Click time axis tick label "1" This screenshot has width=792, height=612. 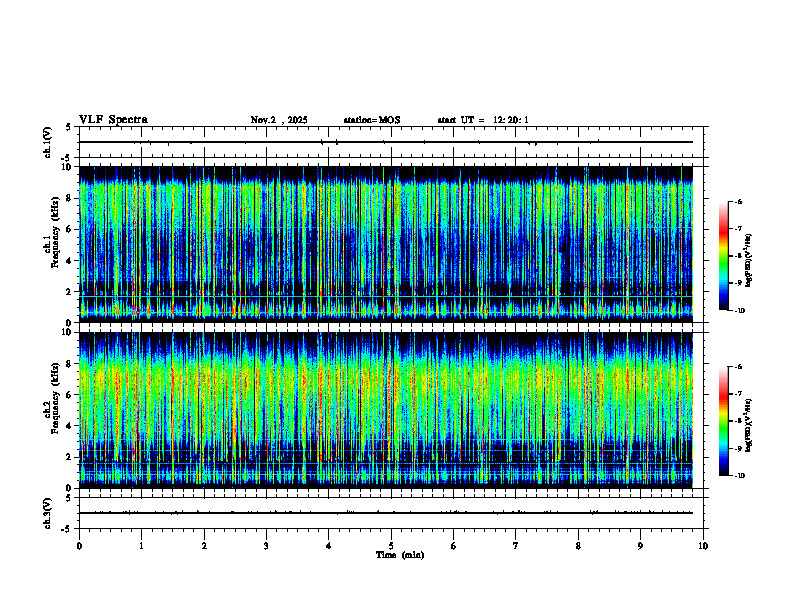point(142,546)
